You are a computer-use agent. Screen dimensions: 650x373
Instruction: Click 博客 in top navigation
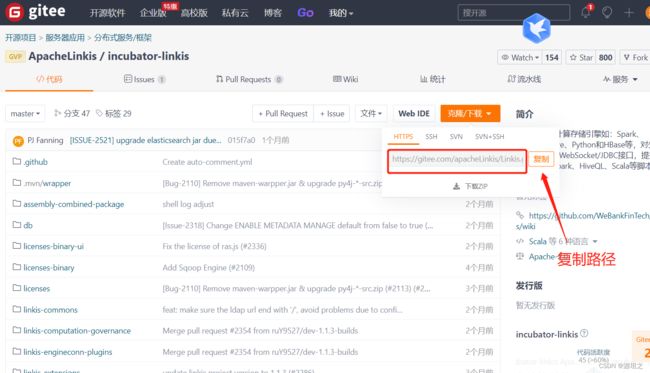[273, 13]
